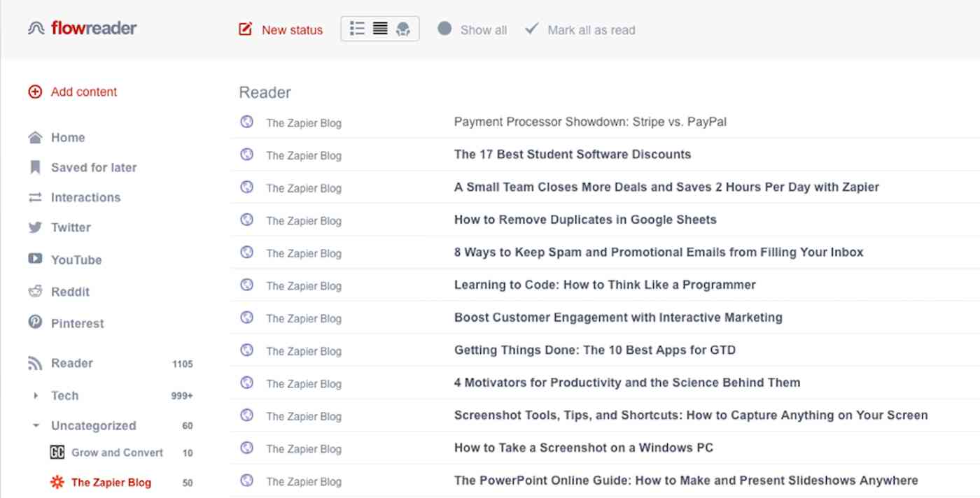Click the Reader RSS icon in sidebar
The image size is (980, 498).
[x=35, y=364]
